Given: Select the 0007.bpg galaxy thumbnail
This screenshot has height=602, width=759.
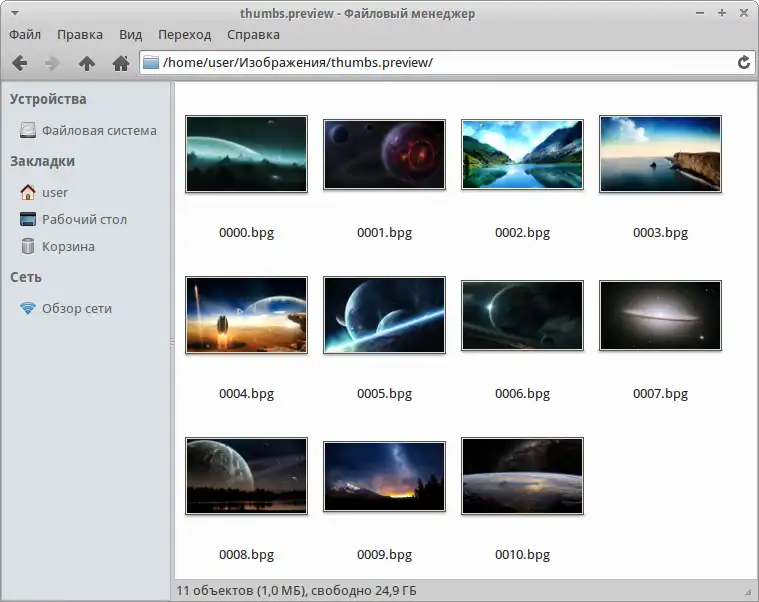Looking at the screenshot, I should click(x=660, y=316).
